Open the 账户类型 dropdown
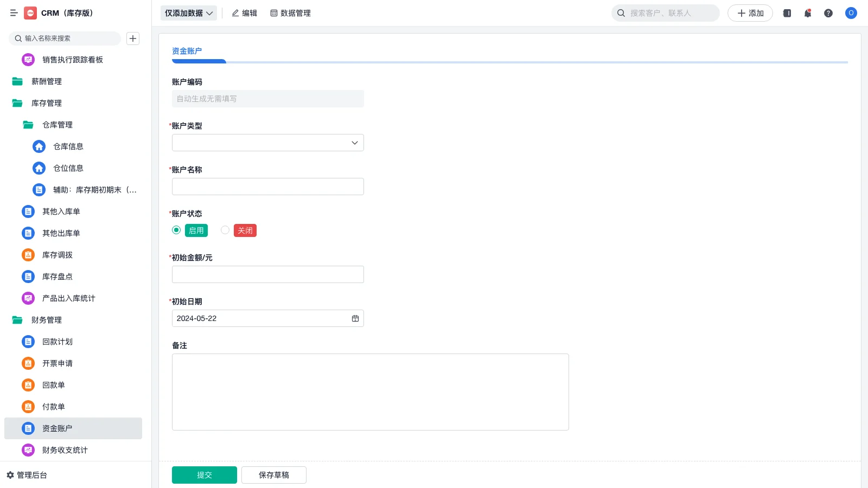This screenshot has width=868, height=488. [267, 143]
